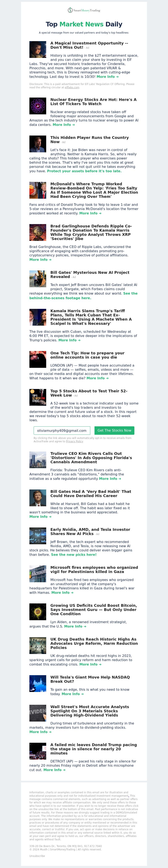
Task: Follow 'Protect your assets before it's too late' link
Action: (x=84, y=171)
